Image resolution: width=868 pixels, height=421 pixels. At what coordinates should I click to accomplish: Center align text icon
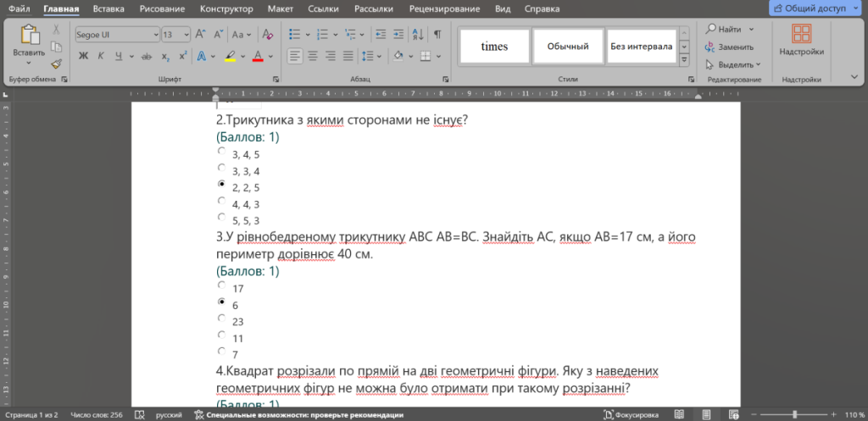click(x=313, y=56)
